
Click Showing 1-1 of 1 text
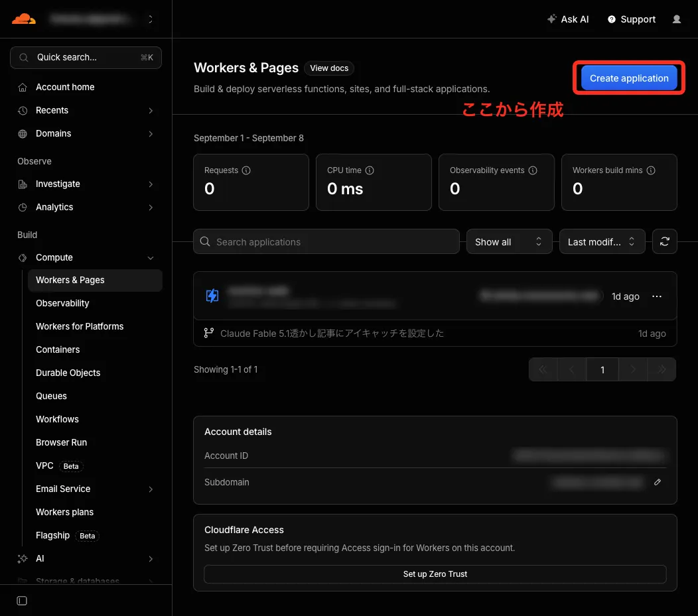click(226, 369)
